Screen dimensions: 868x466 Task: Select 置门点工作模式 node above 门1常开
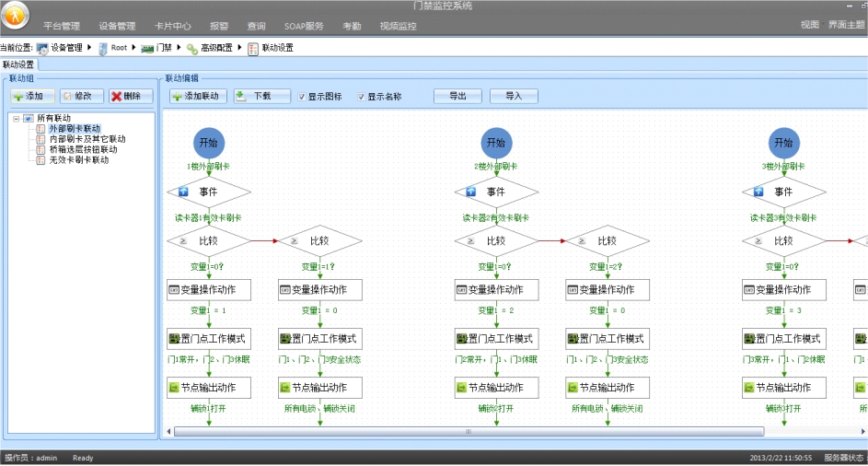tap(209, 339)
